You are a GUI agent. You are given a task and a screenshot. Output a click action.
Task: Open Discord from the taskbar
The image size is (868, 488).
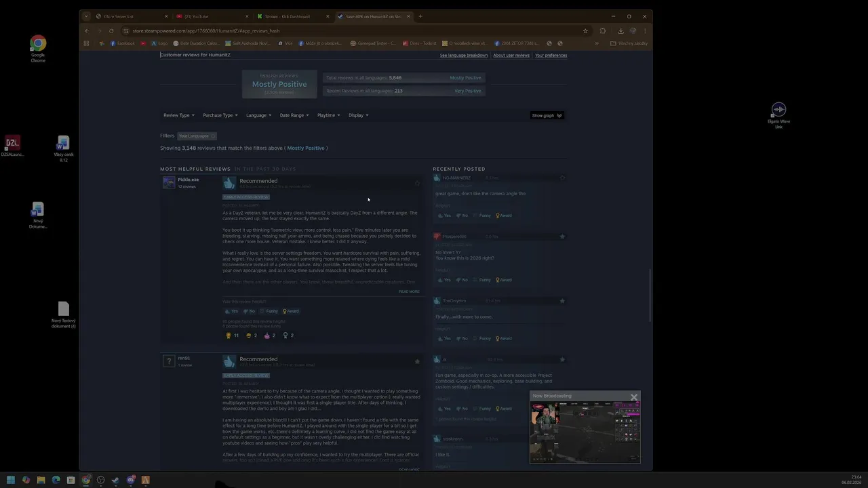click(x=130, y=480)
